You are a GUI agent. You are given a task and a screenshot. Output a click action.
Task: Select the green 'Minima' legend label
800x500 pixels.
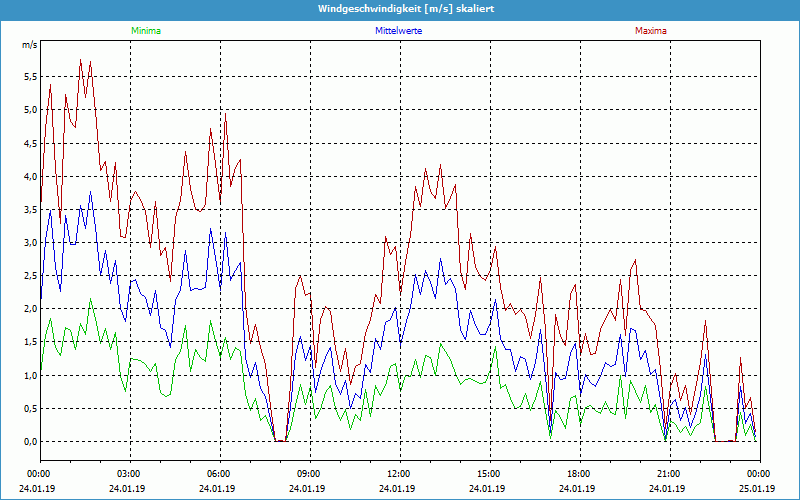tap(146, 31)
